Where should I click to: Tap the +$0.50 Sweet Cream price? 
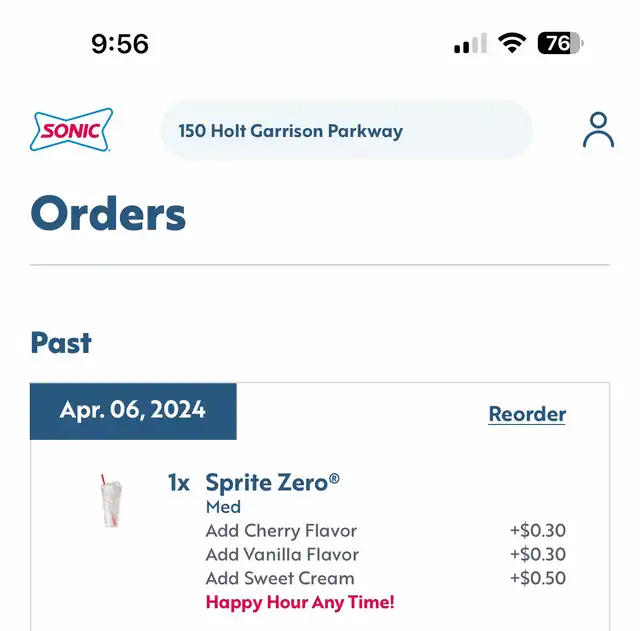pos(538,578)
